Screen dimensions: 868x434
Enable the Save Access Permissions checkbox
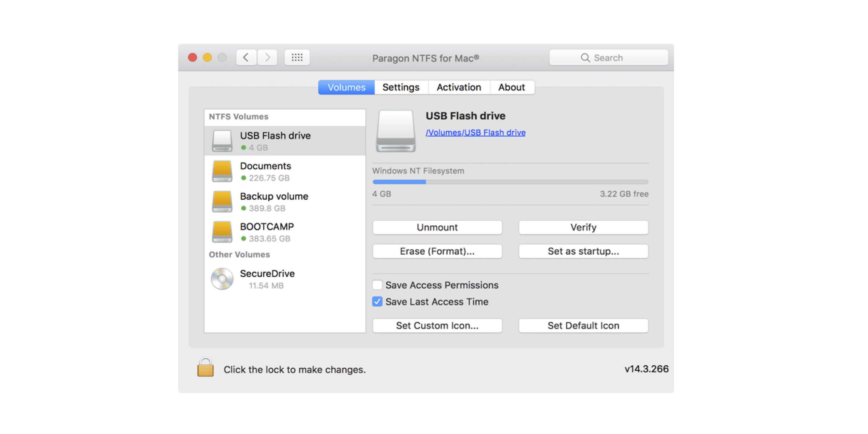tap(377, 285)
